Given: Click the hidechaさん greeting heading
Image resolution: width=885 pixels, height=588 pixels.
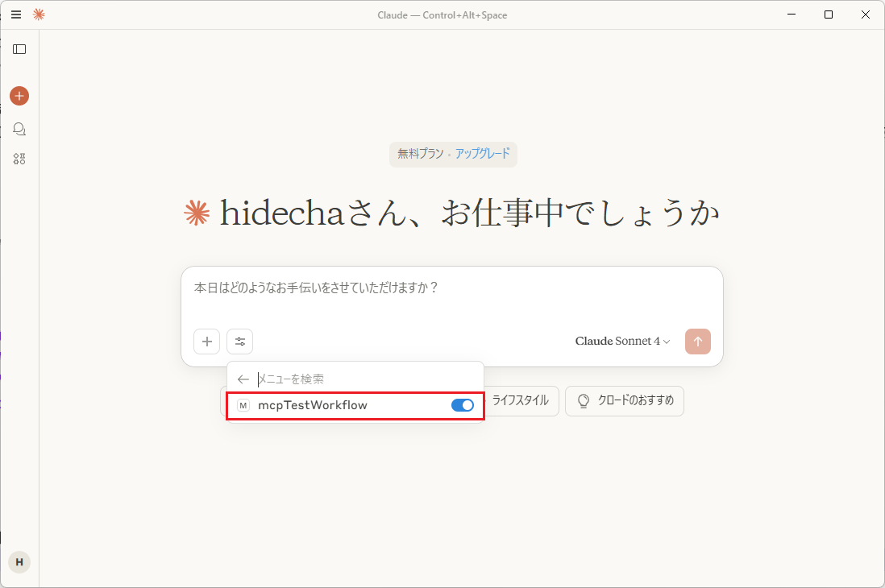Looking at the screenshot, I should pyautogui.click(x=470, y=213).
